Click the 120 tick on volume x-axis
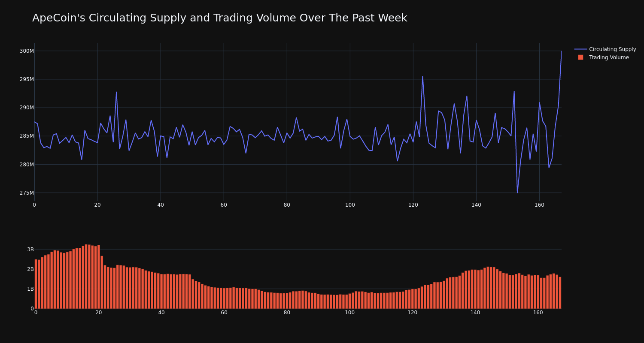This screenshot has width=644, height=343. tap(413, 313)
